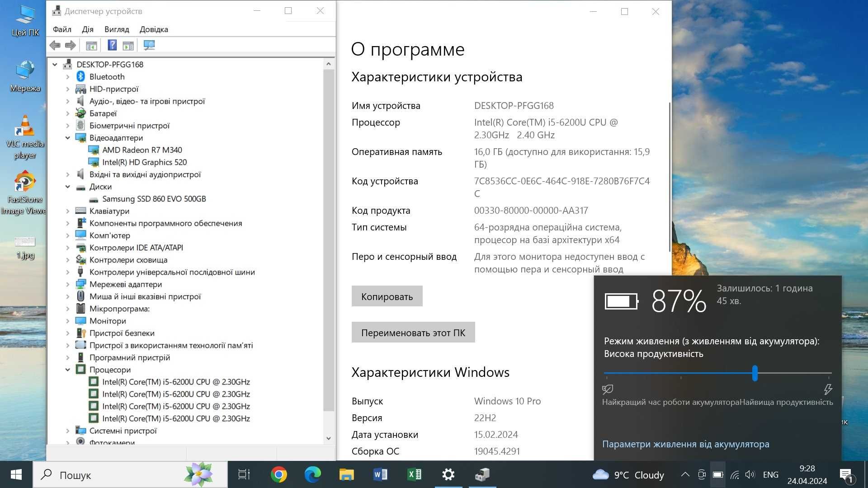Click the battery icon in system tray
The image size is (868, 488).
718,475
